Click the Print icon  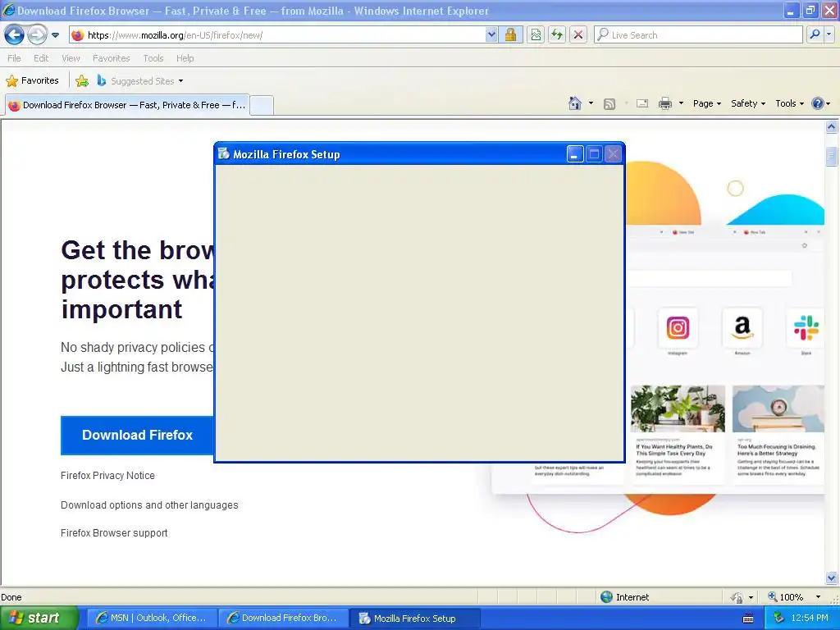tap(664, 103)
